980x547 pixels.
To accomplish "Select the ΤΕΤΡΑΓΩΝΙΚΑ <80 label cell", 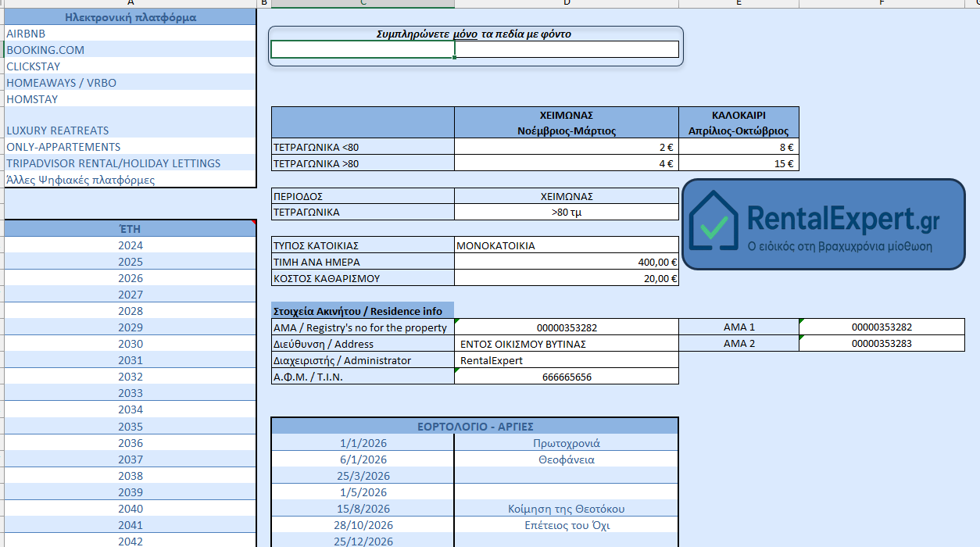I will click(363, 147).
